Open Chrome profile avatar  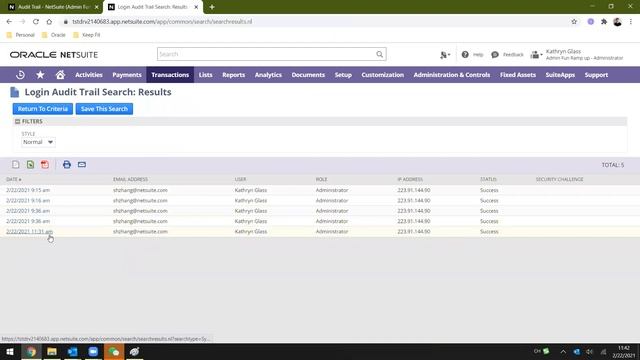[618, 22]
